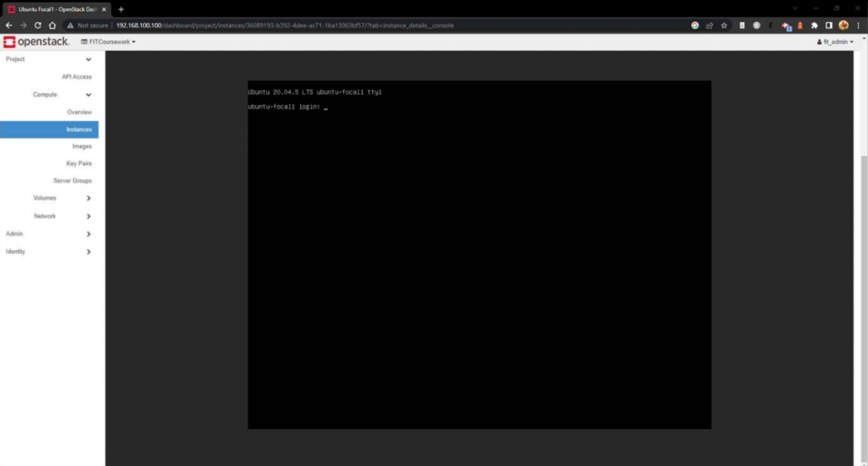Screen dimensions: 868x466
Task: Go back using the browser back arrow
Action: point(8,25)
